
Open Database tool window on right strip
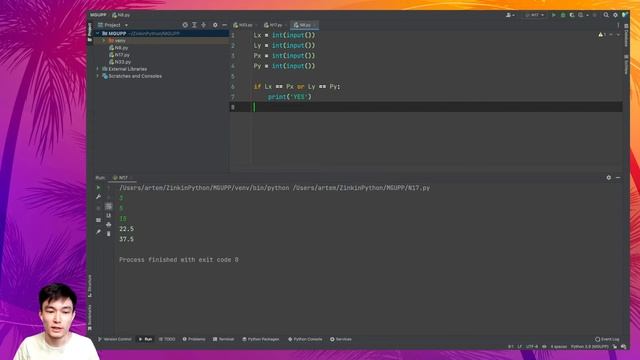click(626, 37)
